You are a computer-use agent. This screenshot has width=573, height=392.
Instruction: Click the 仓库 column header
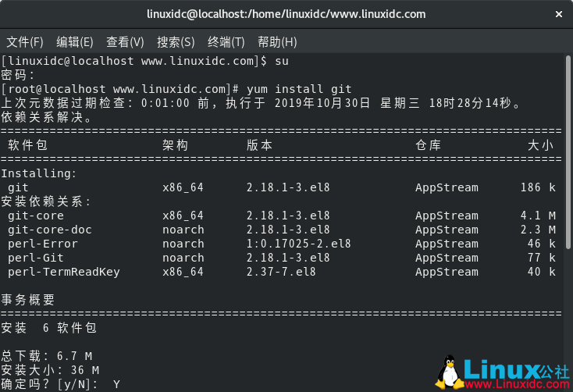click(x=429, y=145)
